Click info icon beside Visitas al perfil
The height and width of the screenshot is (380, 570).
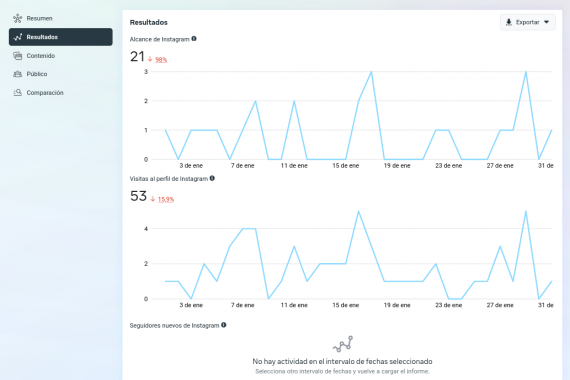[x=212, y=178]
